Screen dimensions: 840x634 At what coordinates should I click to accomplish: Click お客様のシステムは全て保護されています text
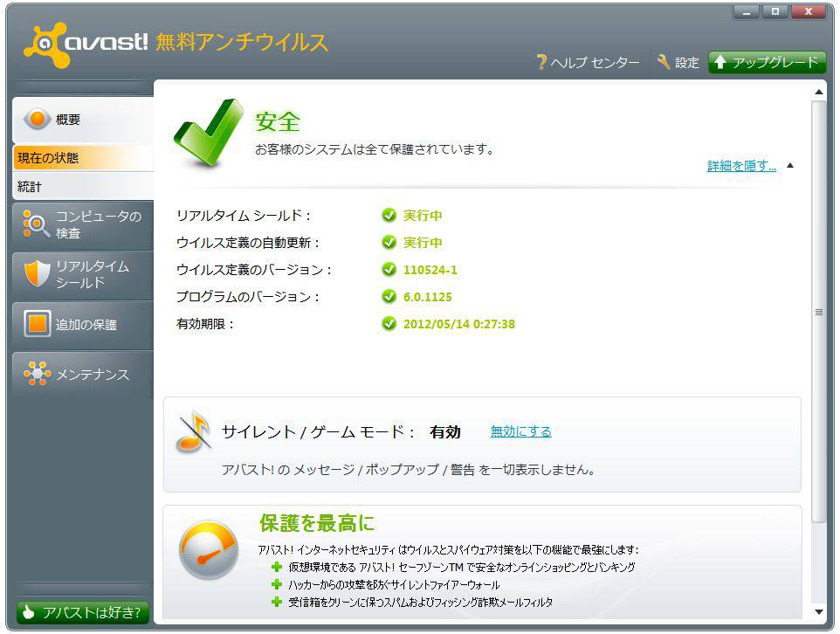tap(374, 149)
